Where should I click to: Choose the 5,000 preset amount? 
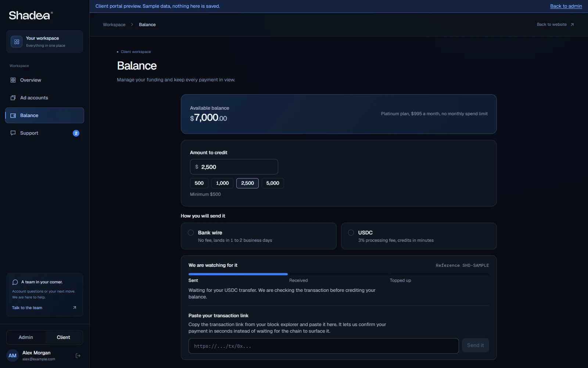click(273, 183)
